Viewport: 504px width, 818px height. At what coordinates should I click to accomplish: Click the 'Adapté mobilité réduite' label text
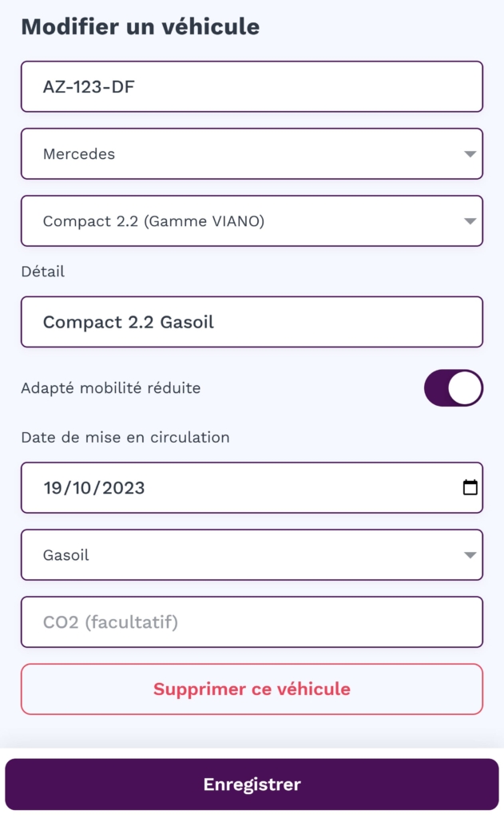(x=111, y=388)
